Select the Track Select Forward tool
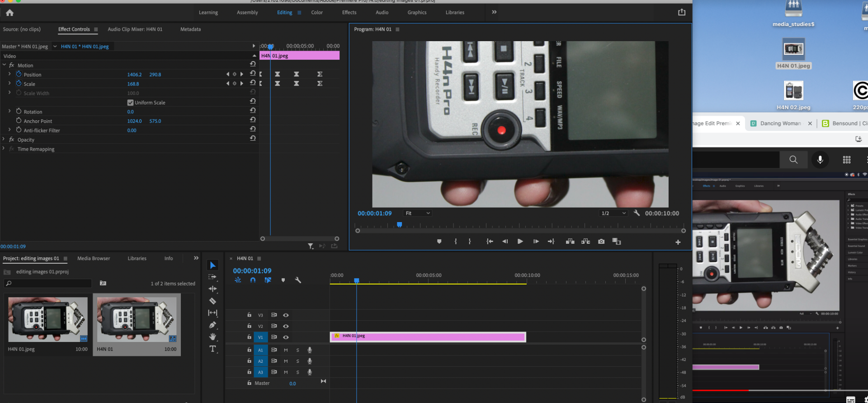Viewport: 868px width, 403px height. [212, 277]
